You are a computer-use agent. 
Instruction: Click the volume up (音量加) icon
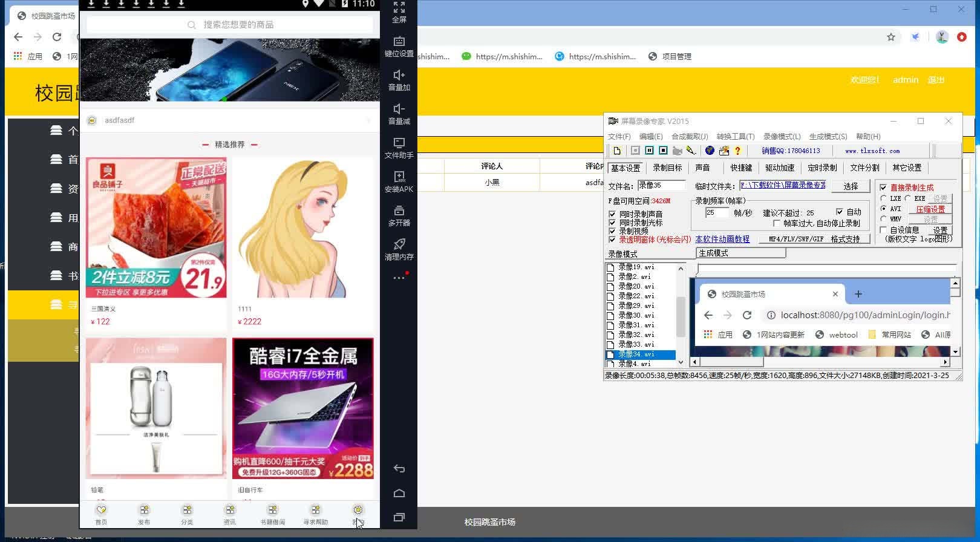[399, 75]
